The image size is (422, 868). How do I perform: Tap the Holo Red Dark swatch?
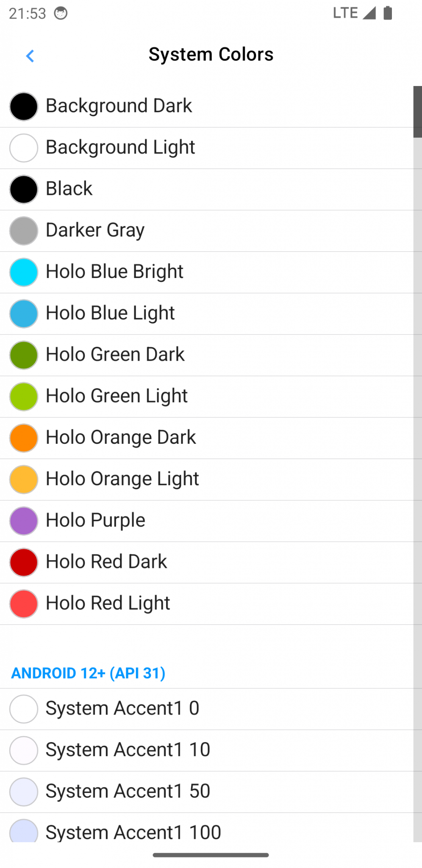[x=24, y=562]
